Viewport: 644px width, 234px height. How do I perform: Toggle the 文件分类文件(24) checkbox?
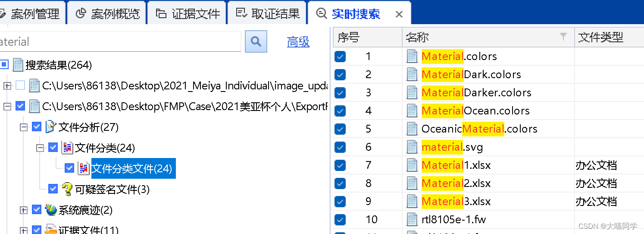(x=69, y=168)
